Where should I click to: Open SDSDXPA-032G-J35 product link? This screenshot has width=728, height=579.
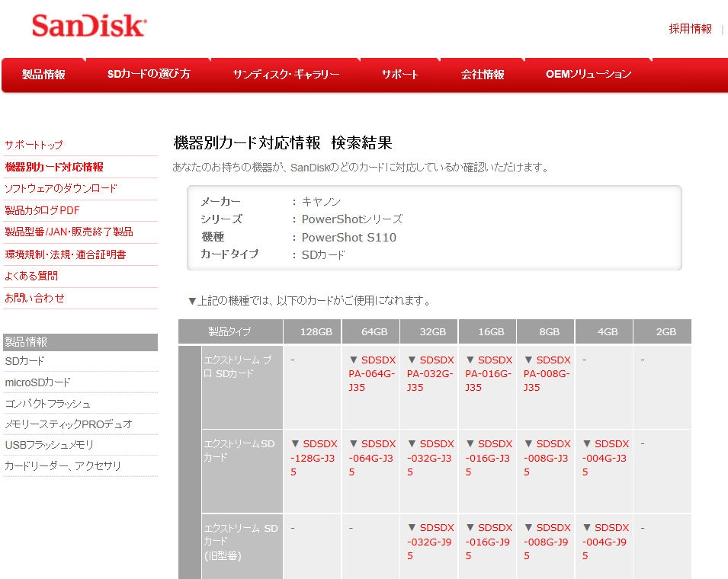431,373
